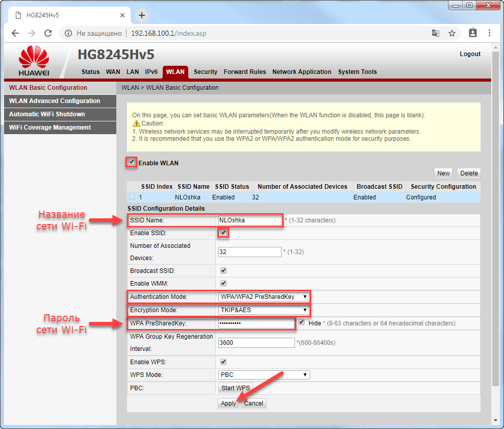The height and width of the screenshot is (429, 504).
Task: Reload the page with the refresh icon
Action: pyautogui.click(x=48, y=33)
